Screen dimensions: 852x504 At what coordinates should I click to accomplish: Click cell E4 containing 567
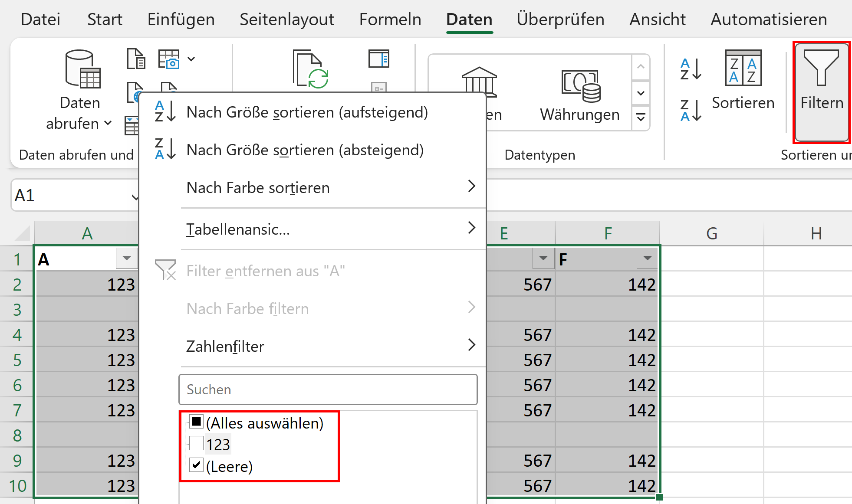[521, 334]
